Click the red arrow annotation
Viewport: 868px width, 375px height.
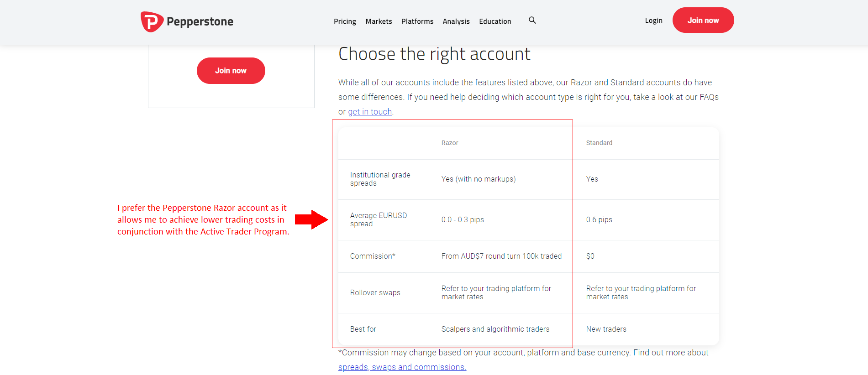pyautogui.click(x=311, y=219)
